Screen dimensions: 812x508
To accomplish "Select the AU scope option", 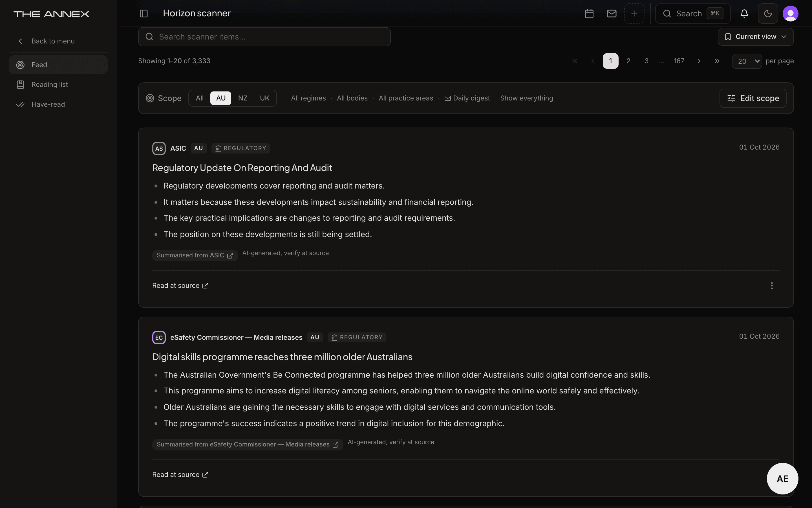I will (221, 98).
